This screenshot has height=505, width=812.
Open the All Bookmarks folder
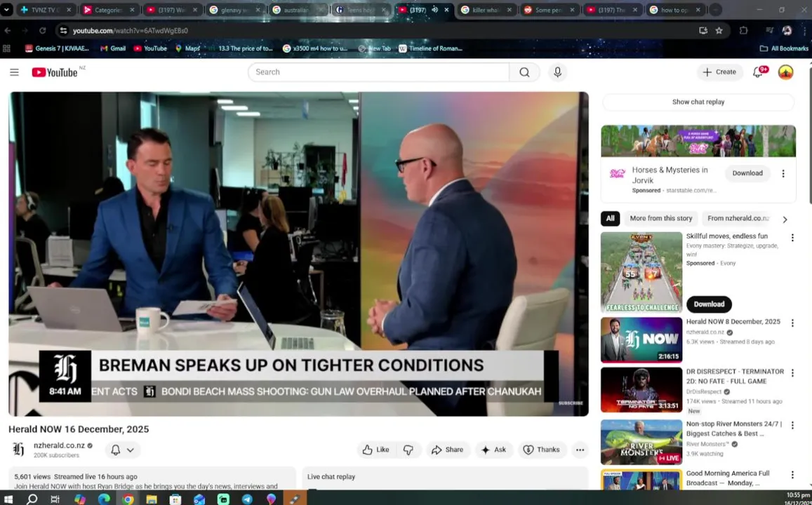click(783, 48)
